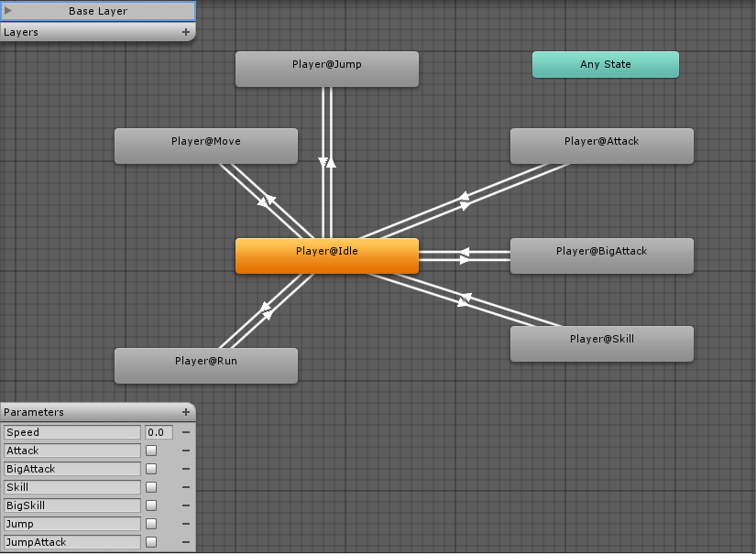756x554 pixels.
Task: Add a new parameter with plus icon
Action: click(186, 412)
